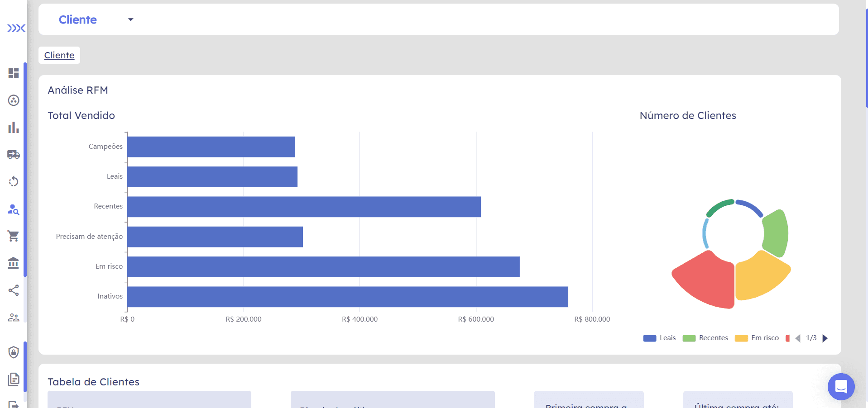Click the light blue thin pie arc
The image size is (868, 408).
coord(705,233)
